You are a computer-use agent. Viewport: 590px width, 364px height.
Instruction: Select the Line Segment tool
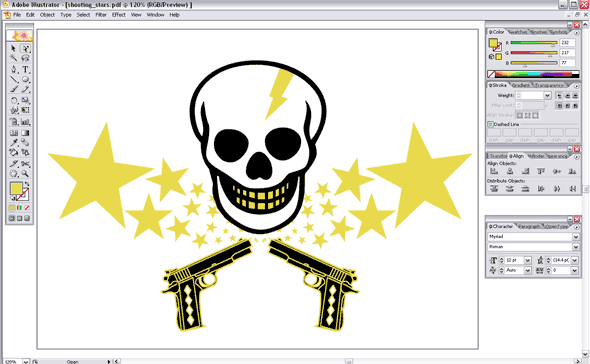[14, 79]
